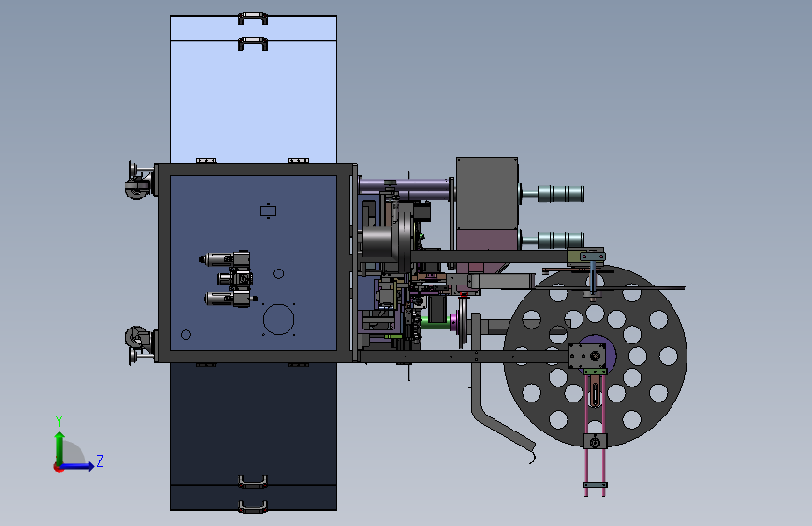
Task: Select the bracket block at disc bottom edge
Action: tap(595, 442)
